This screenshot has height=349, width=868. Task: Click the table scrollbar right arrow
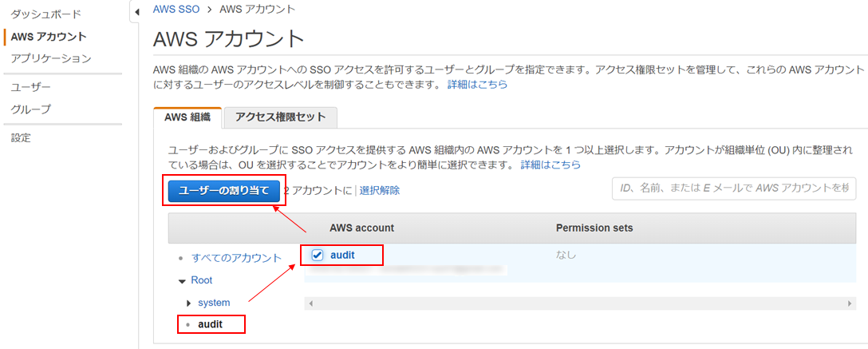(x=850, y=303)
